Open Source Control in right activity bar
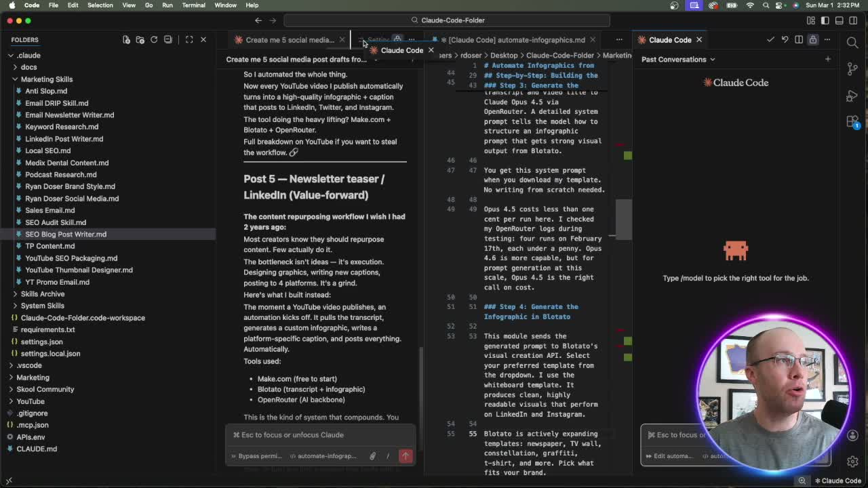Screen dimensions: 868x488 tap(852, 68)
